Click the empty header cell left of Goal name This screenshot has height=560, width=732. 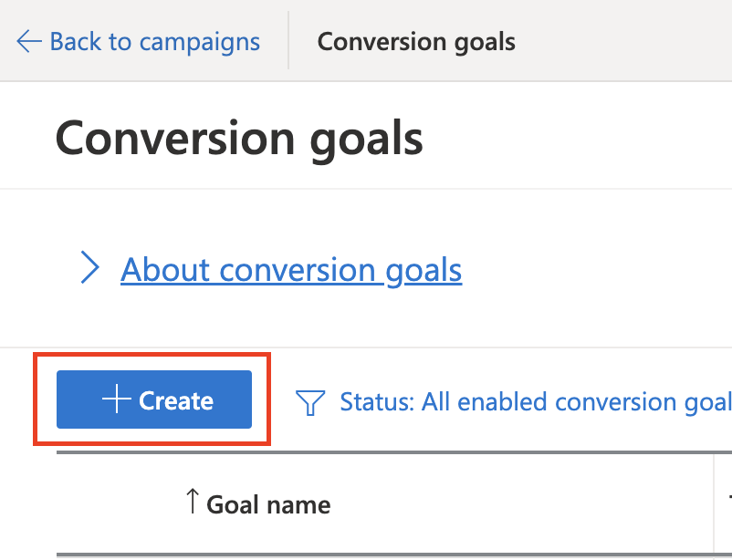[119, 504]
